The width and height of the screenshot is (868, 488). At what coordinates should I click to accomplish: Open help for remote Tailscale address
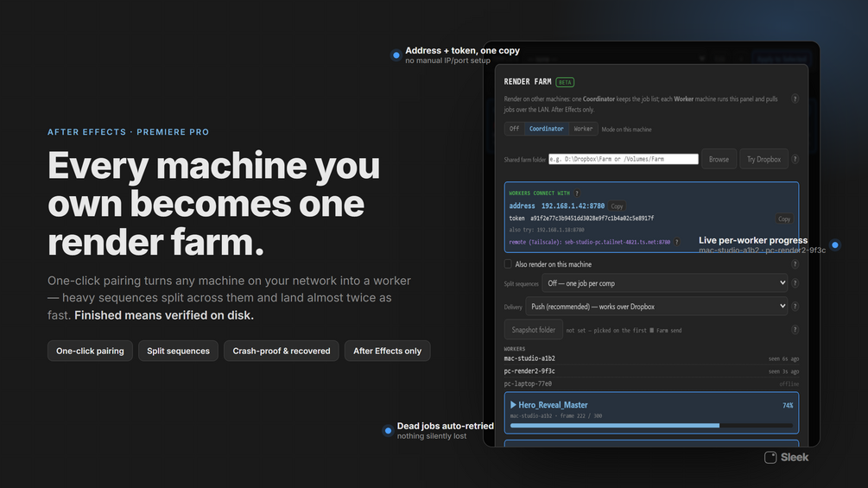coord(676,242)
